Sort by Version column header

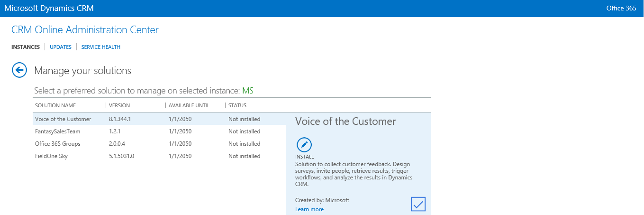[x=119, y=105]
